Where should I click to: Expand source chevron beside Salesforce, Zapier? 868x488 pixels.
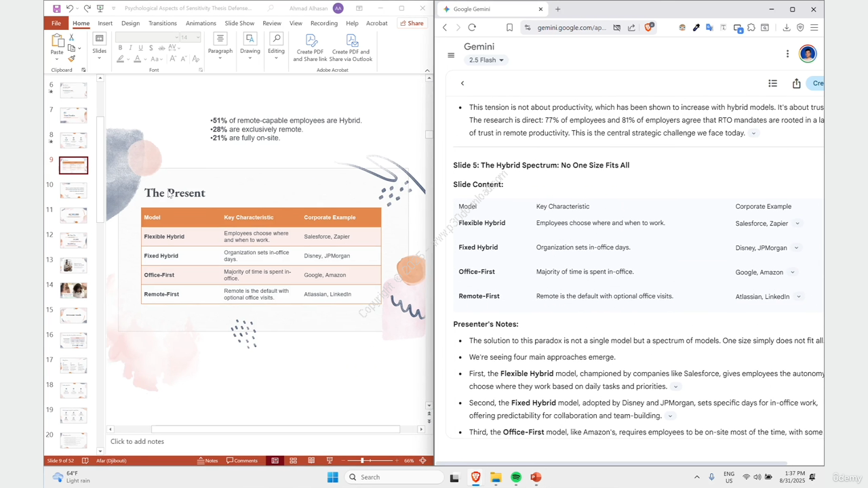coord(797,224)
